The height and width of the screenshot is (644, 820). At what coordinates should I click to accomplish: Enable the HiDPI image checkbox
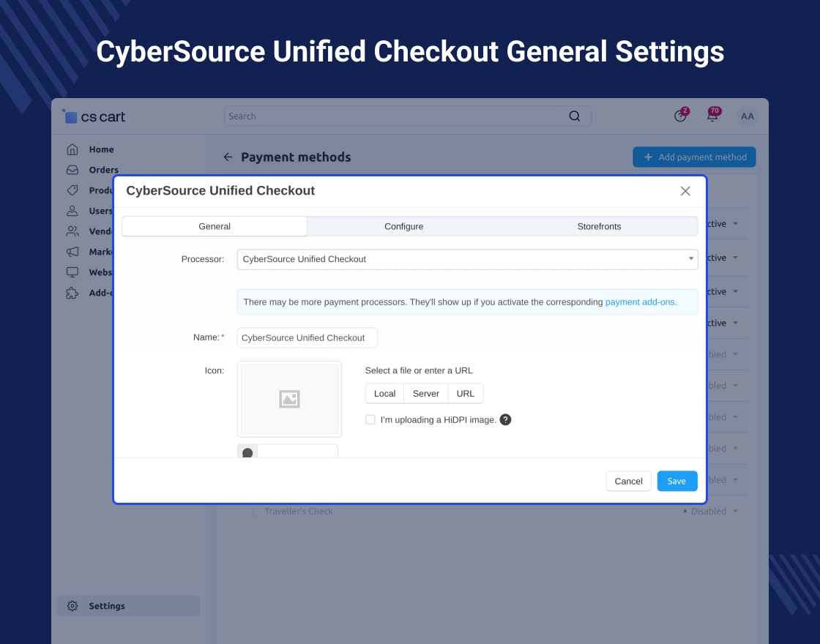coord(370,419)
